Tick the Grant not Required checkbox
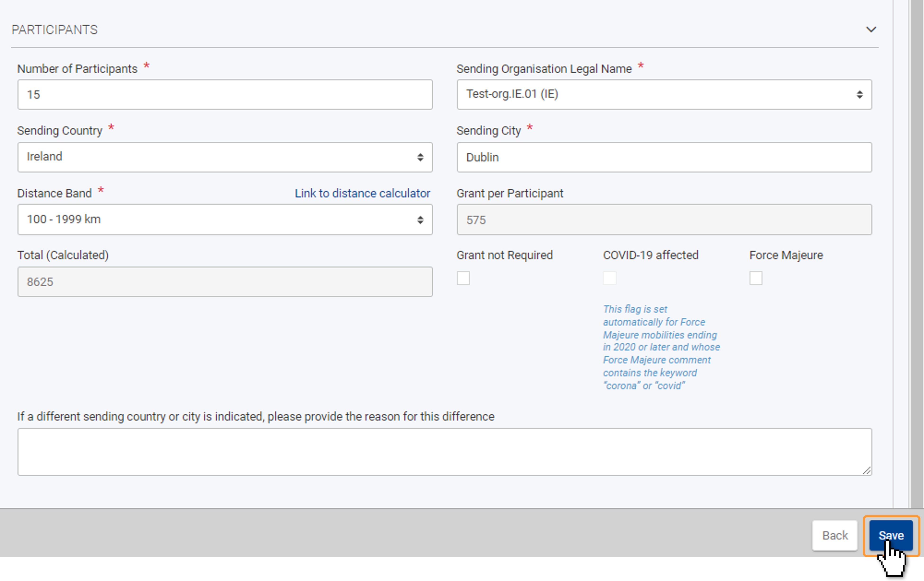 point(463,278)
